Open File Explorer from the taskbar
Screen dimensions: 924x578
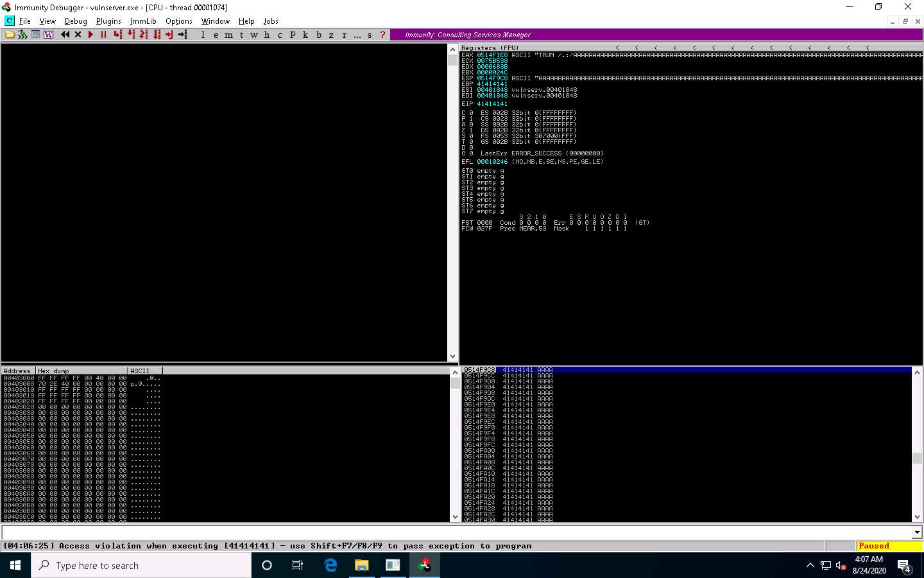tap(361, 565)
